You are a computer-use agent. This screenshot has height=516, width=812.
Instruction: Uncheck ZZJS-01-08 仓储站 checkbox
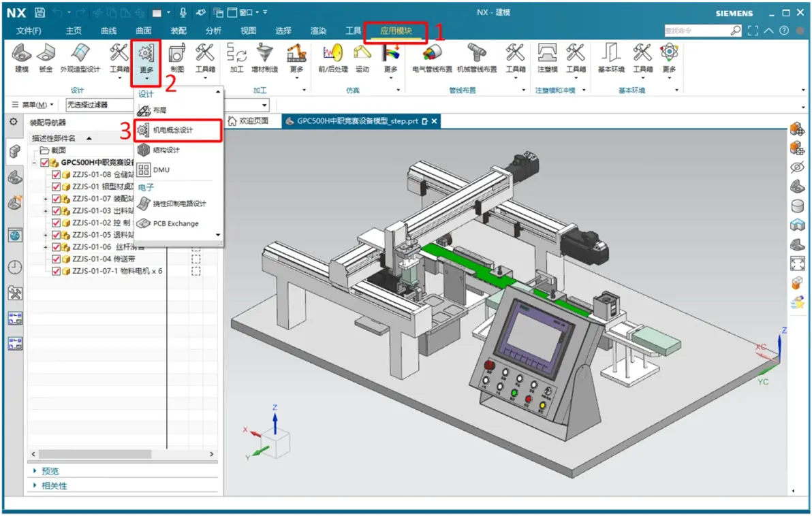tap(56, 174)
